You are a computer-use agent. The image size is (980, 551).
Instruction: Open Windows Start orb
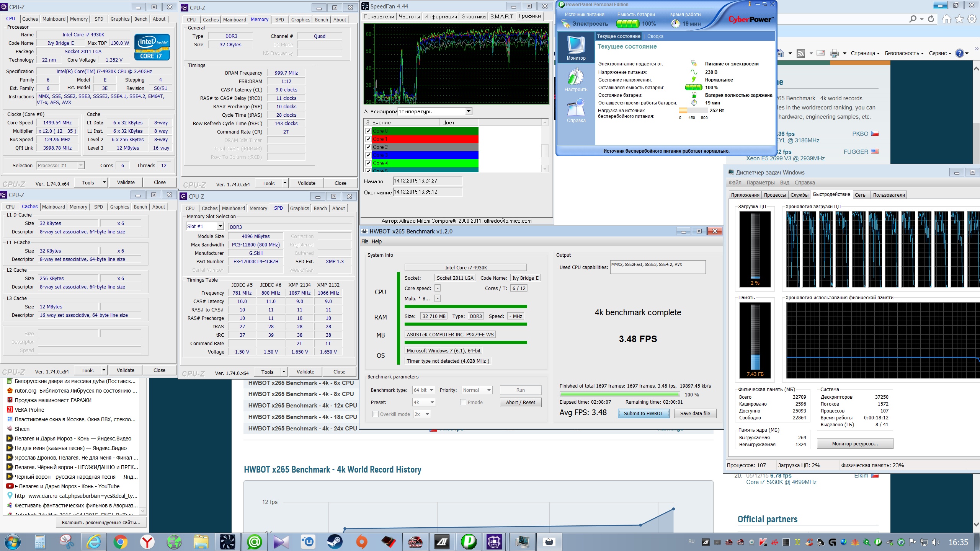(12, 542)
